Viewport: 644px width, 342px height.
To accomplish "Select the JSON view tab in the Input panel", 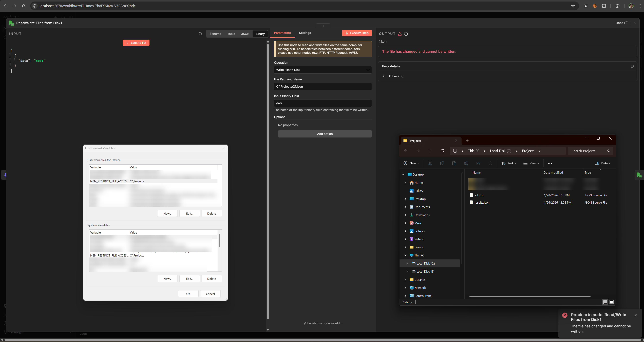I will click(x=245, y=34).
